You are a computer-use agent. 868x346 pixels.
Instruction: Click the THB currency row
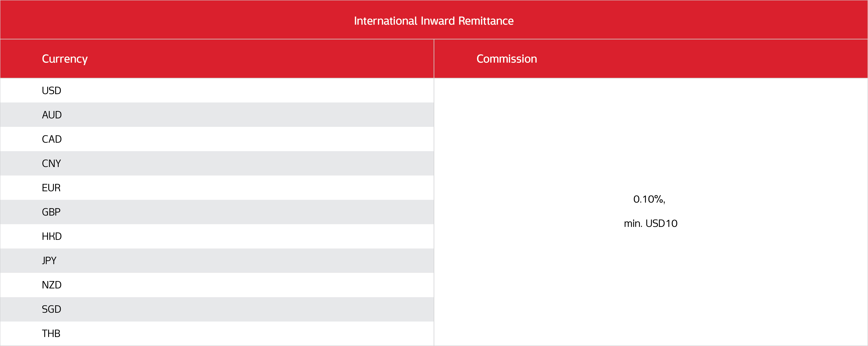(217, 334)
